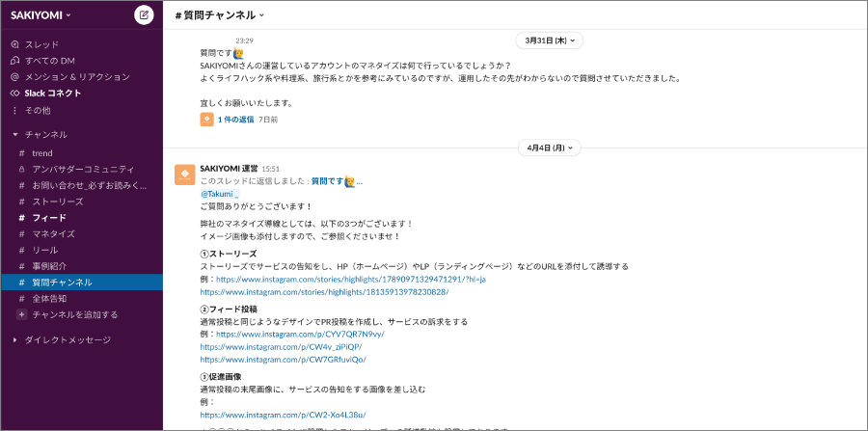Screen dimensions: 868x431
Task: Click the SAKIYOMI 運営 sender name
Action: click(x=229, y=168)
